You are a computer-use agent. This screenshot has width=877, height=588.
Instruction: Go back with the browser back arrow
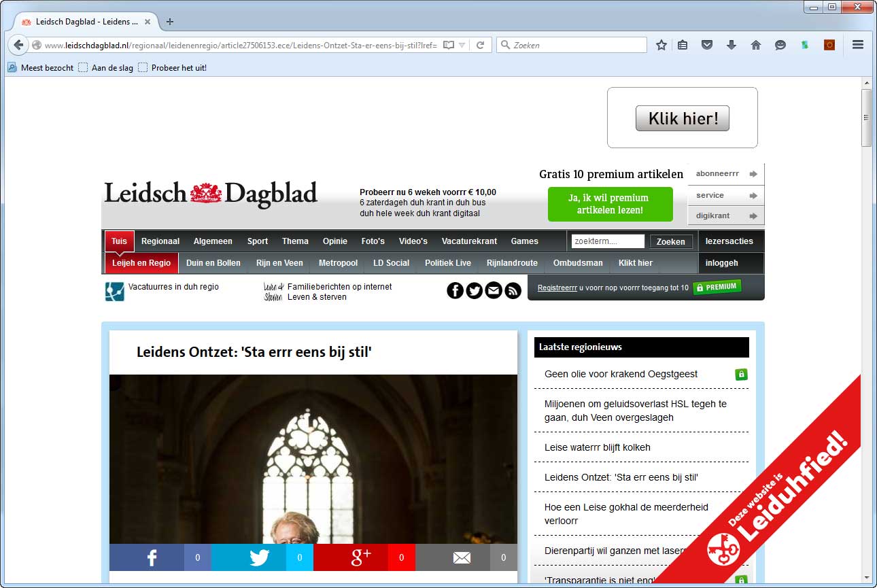[x=18, y=45]
